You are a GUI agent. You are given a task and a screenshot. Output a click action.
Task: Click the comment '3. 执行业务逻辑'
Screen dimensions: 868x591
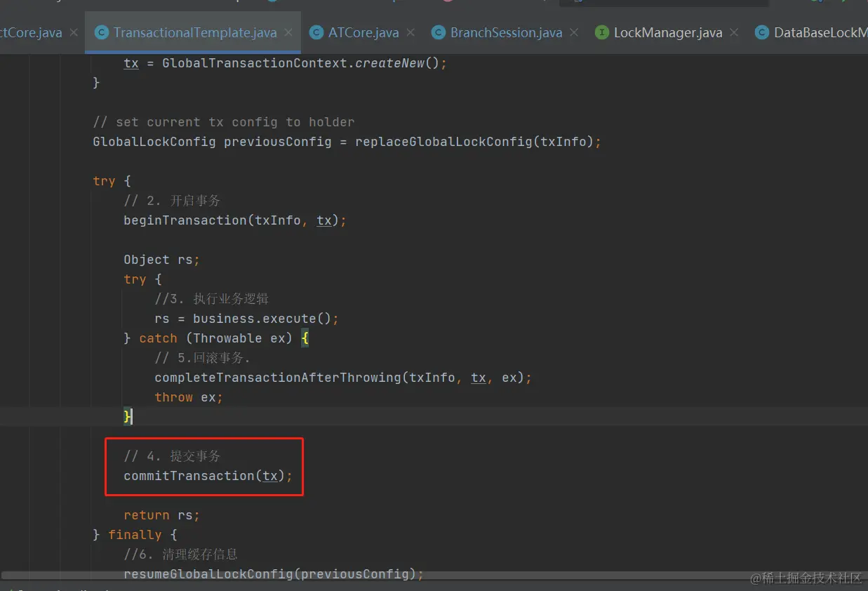point(212,299)
